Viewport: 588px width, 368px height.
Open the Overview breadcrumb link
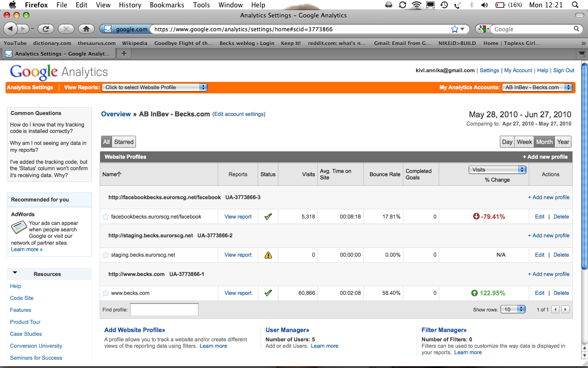(x=116, y=114)
